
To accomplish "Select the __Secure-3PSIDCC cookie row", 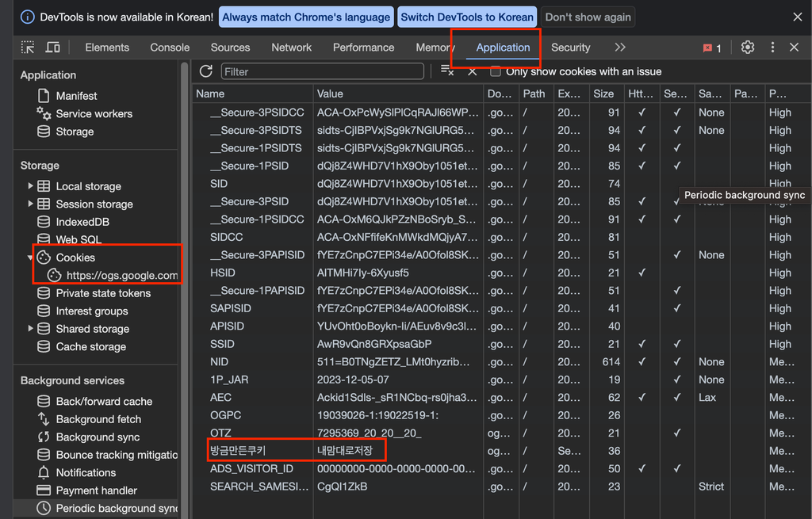I will coord(501,113).
